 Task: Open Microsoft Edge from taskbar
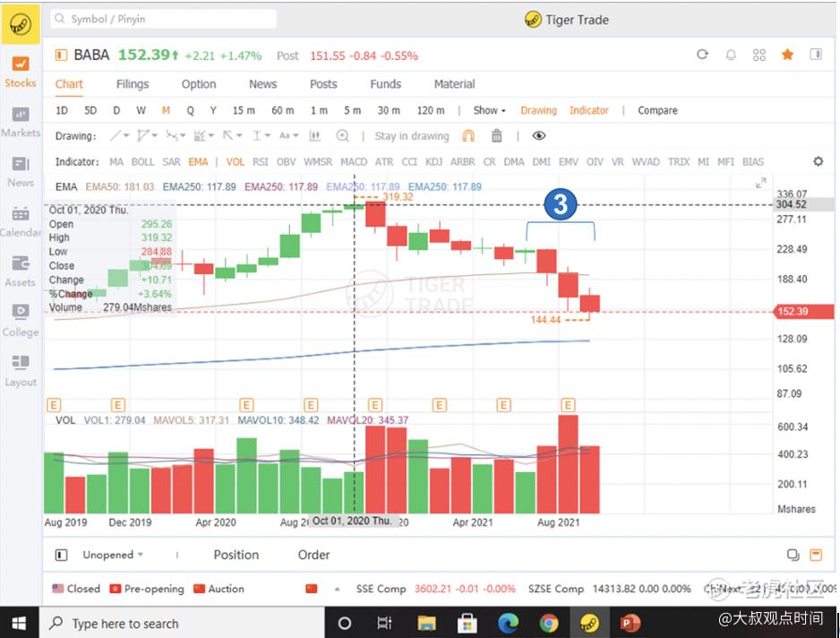pos(508,623)
